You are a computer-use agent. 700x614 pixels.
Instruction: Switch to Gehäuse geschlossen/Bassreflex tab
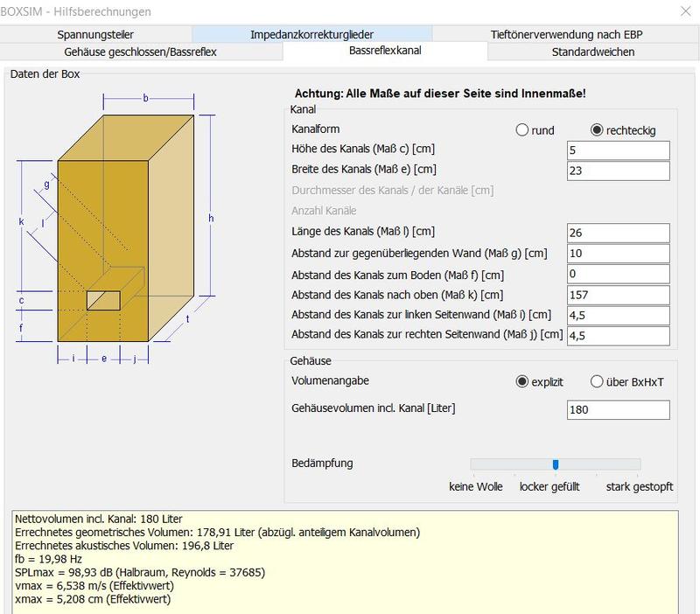click(140, 52)
